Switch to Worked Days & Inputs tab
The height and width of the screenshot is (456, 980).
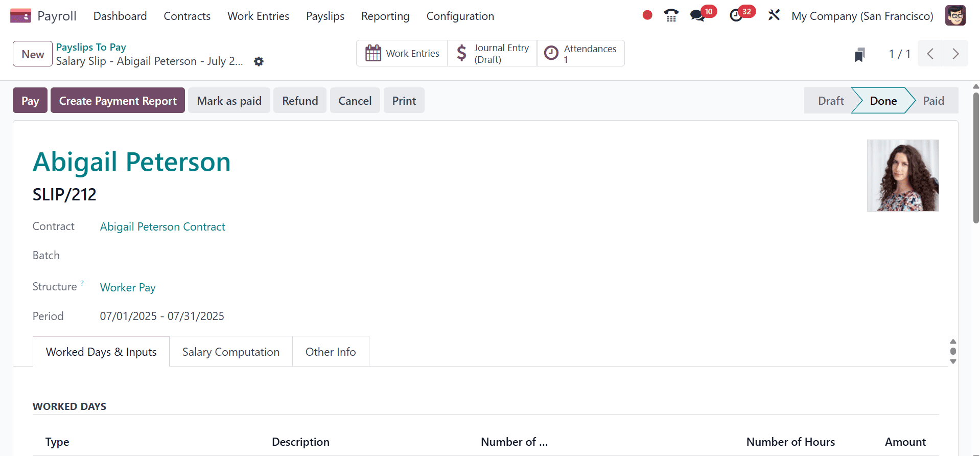click(101, 352)
